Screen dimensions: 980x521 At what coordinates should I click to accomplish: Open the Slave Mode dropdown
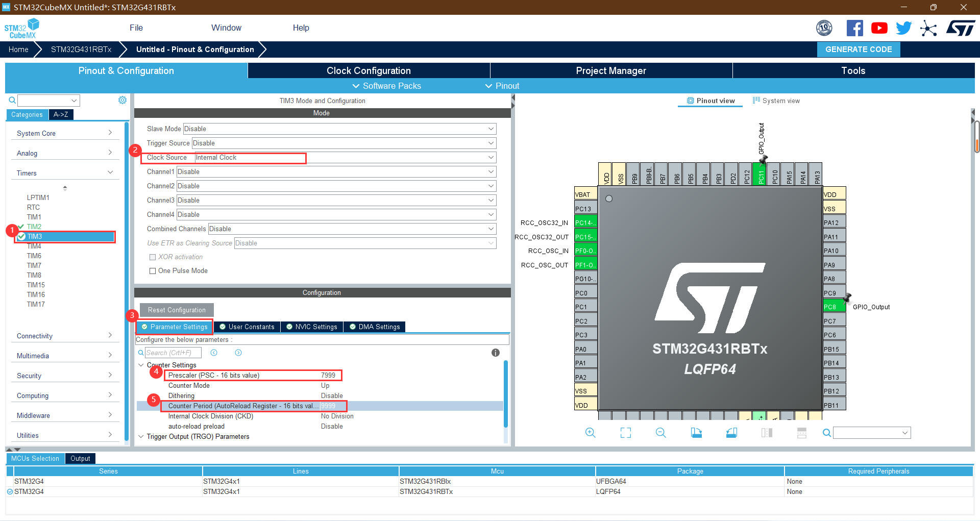tap(491, 129)
